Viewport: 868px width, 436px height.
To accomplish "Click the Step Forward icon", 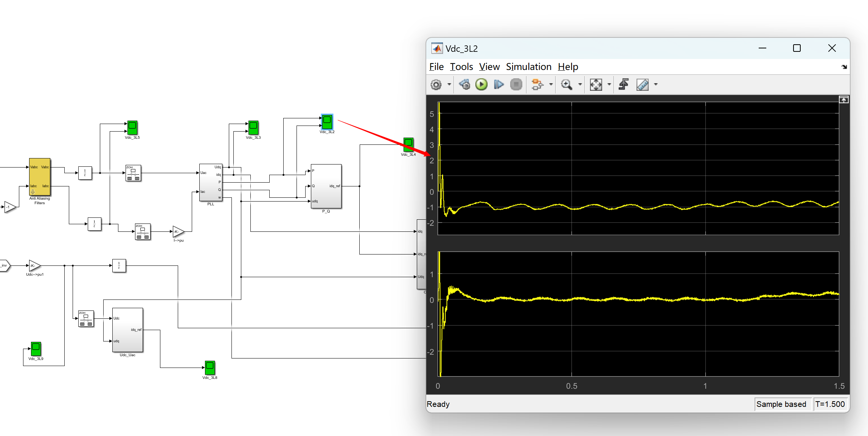I will (499, 85).
